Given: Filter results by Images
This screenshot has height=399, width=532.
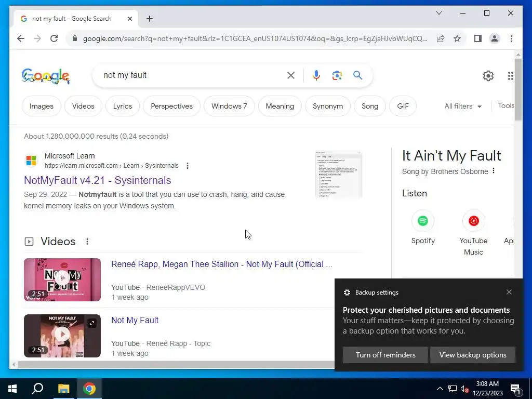Looking at the screenshot, I should point(42,106).
